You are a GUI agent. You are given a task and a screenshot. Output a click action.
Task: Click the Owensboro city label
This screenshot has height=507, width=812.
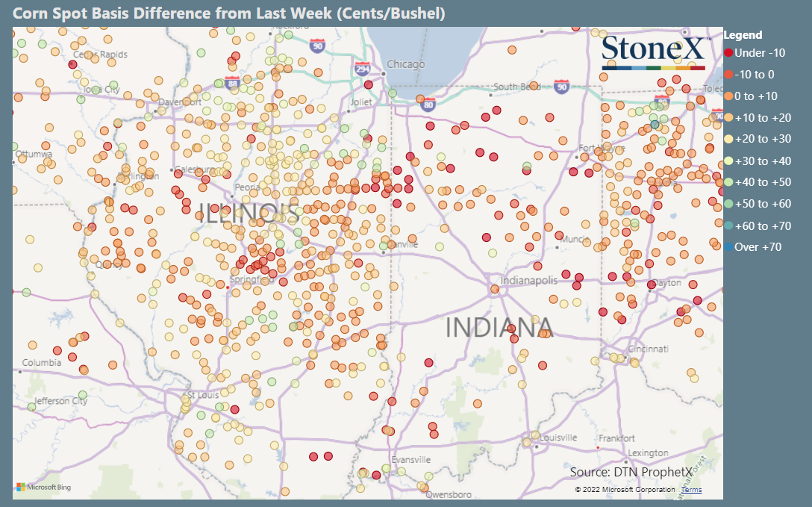click(449, 494)
